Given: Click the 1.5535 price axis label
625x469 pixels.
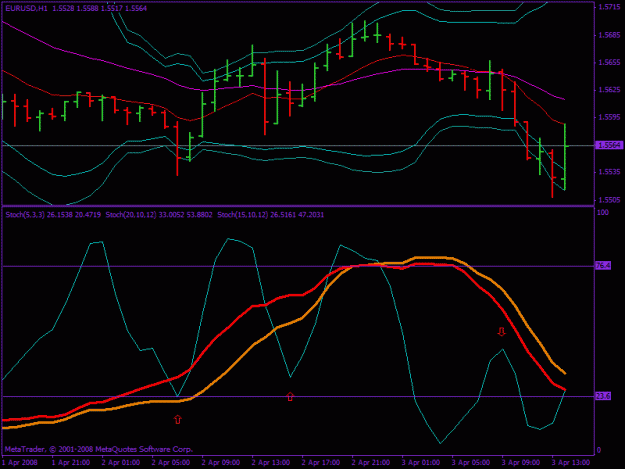Looking at the screenshot, I should tap(609, 172).
